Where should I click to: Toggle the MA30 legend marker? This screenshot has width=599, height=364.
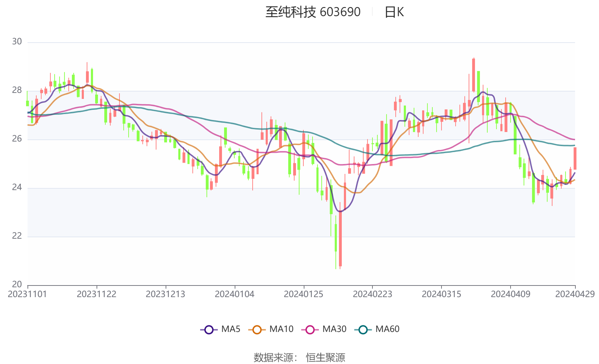click(x=310, y=330)
